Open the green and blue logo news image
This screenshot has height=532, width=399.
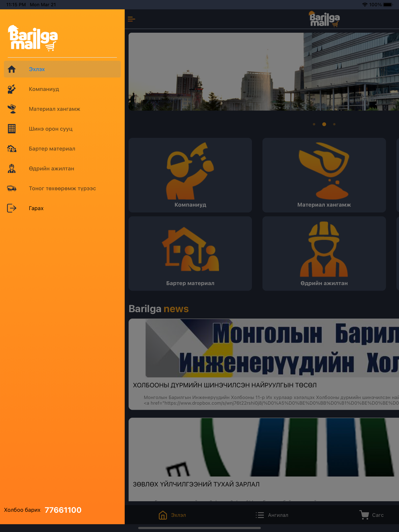point(264,447)
